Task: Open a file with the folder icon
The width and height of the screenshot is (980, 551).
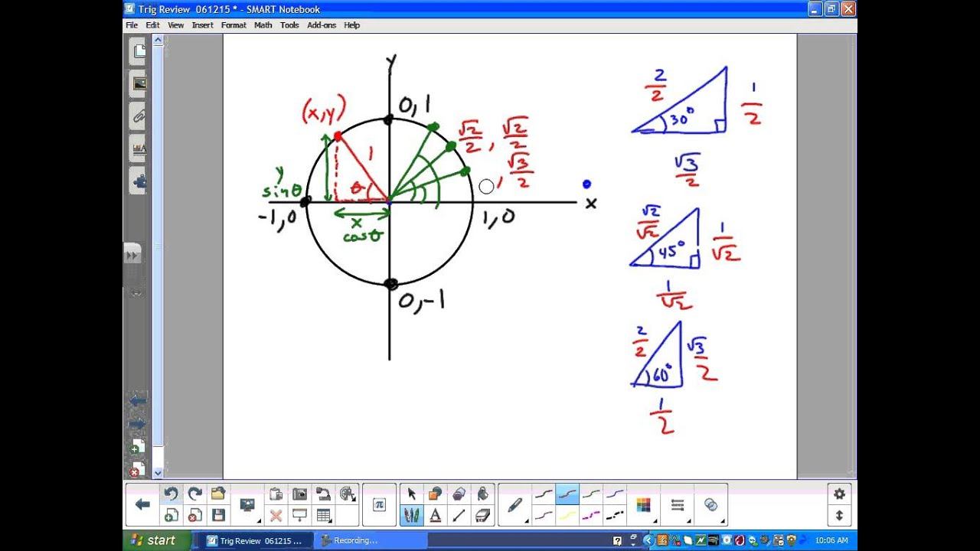Action: [218, 494]
